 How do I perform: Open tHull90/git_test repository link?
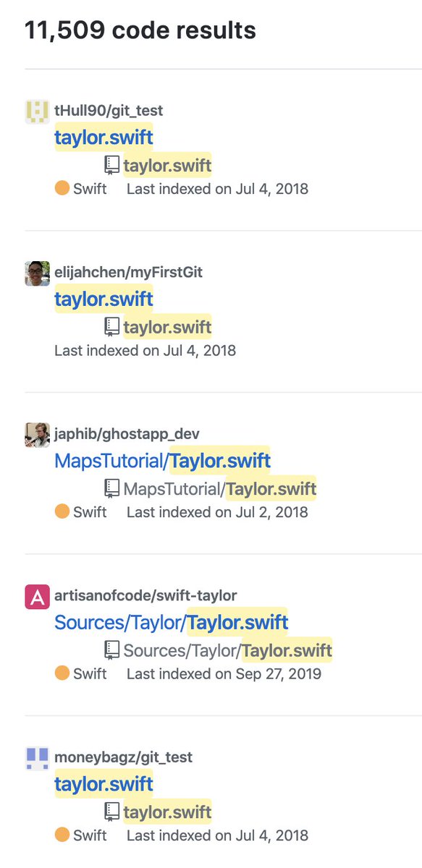109,111
